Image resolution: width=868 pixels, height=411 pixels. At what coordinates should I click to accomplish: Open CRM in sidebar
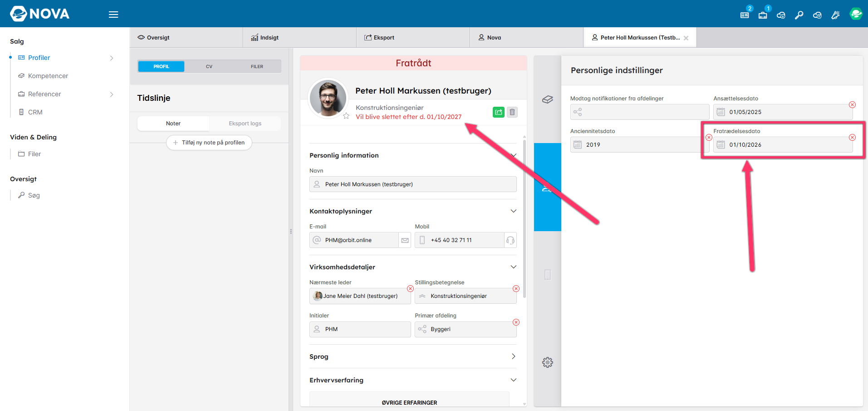(x=35, y=112)
